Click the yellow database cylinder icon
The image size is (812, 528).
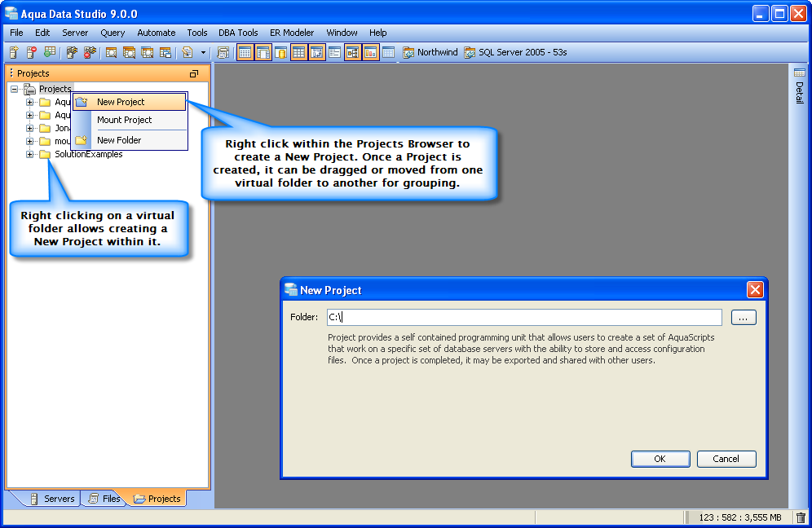coord(280,52)
